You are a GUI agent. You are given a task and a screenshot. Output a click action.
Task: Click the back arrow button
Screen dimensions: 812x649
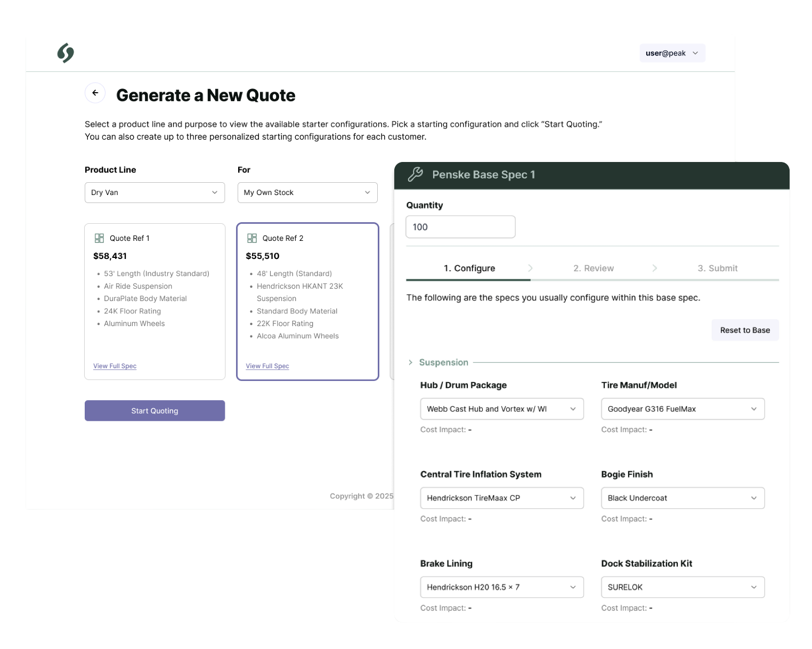[95, 93]
